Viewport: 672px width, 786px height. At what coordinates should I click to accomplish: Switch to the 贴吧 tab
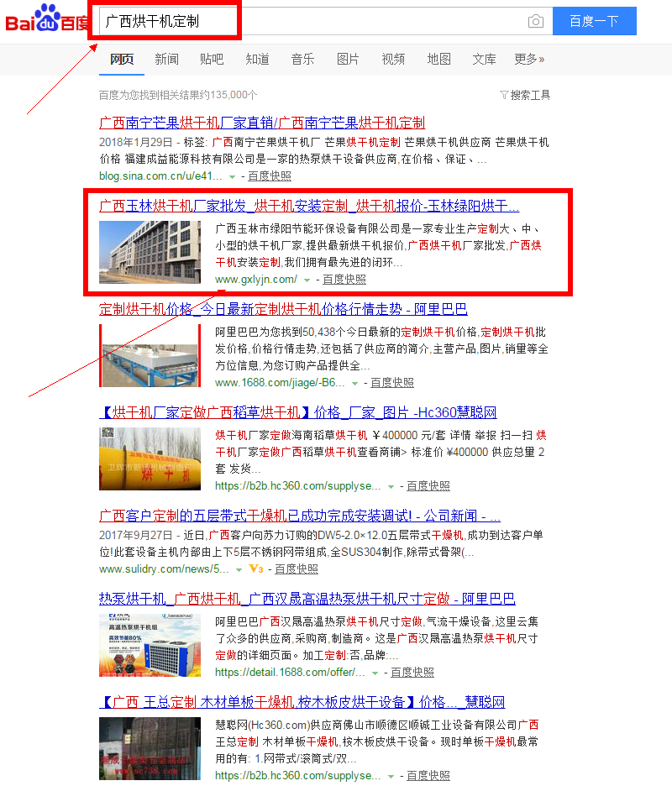[x=212, y=59]
